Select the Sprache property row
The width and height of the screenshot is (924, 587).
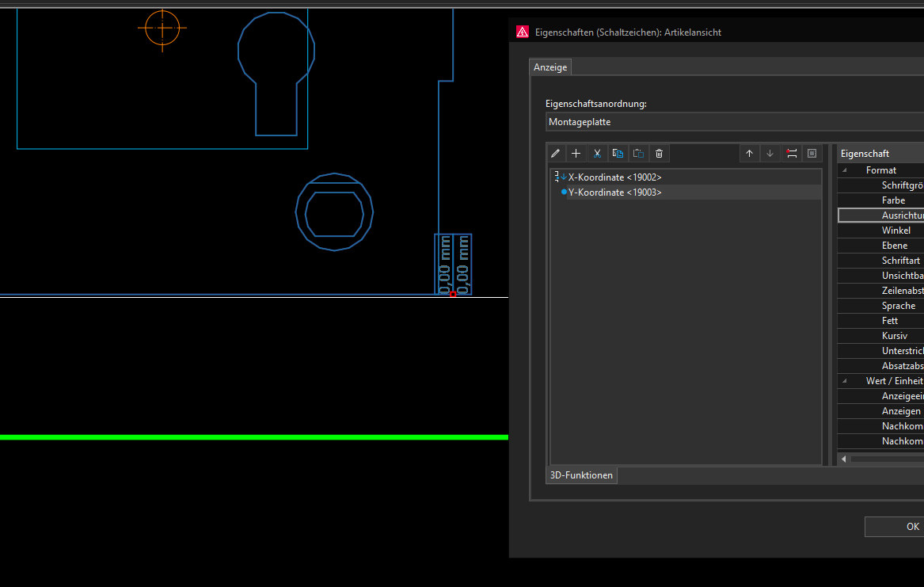880,305
